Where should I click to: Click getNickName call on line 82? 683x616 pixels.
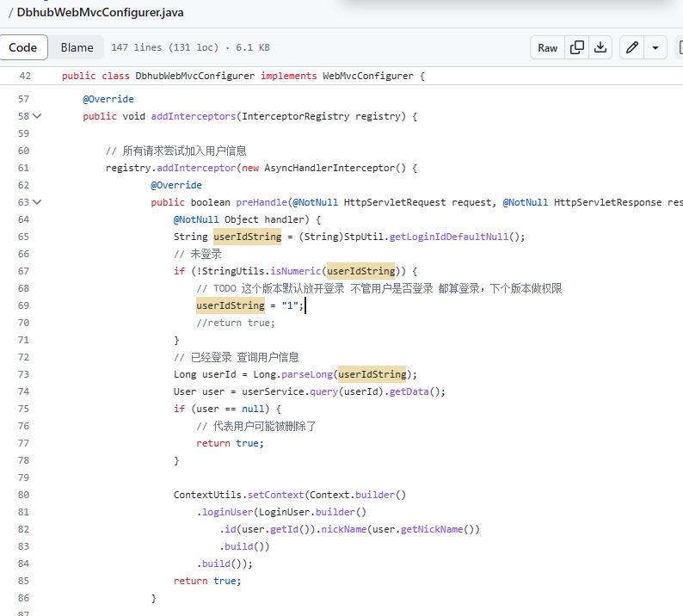[432, 529]
